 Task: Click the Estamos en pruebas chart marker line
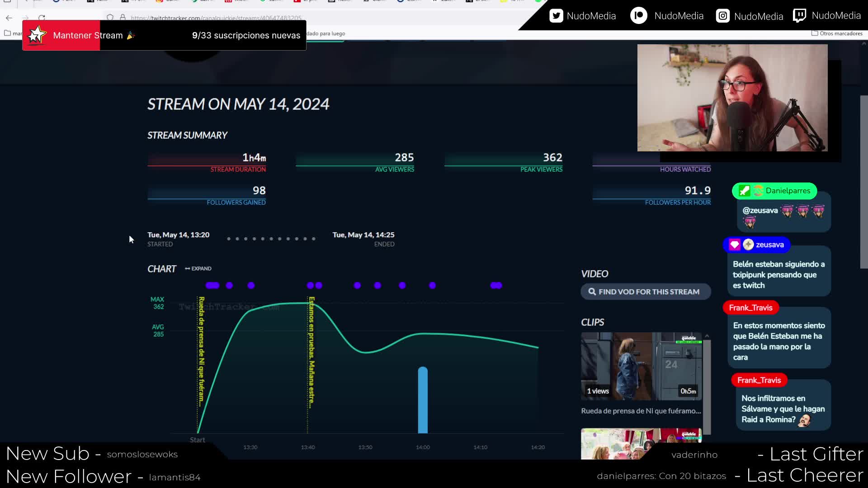(x=307, y=365)
